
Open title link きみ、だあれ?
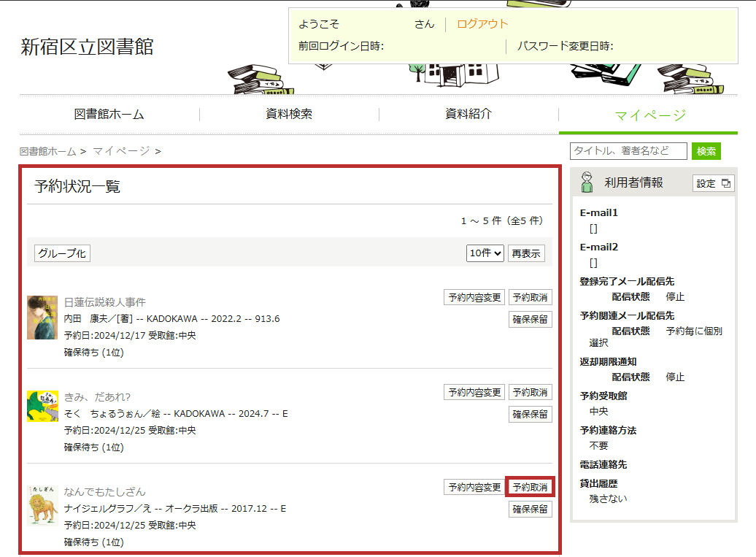point(97,397)
